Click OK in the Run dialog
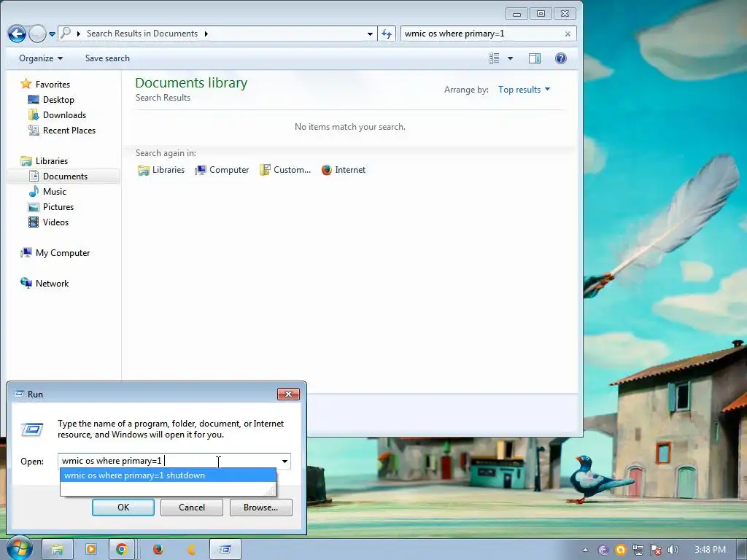Screen dimensions: 747x560 click(x=123, y=507)
